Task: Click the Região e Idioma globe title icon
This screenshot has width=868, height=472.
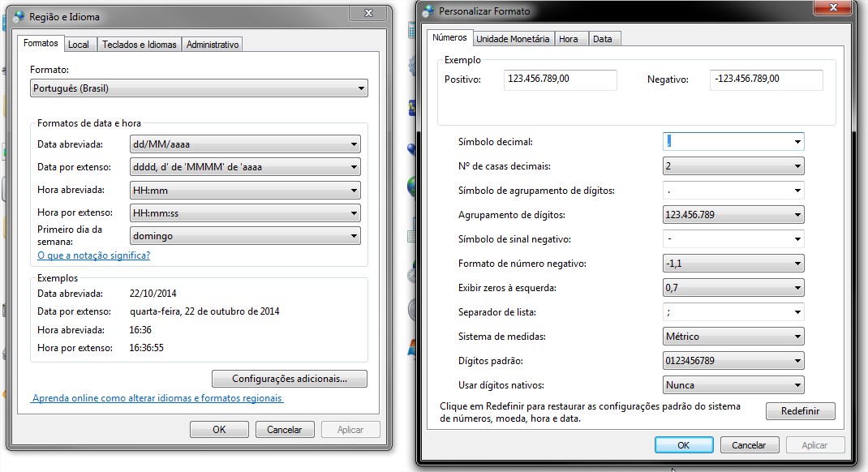Action: coord(18,16)
